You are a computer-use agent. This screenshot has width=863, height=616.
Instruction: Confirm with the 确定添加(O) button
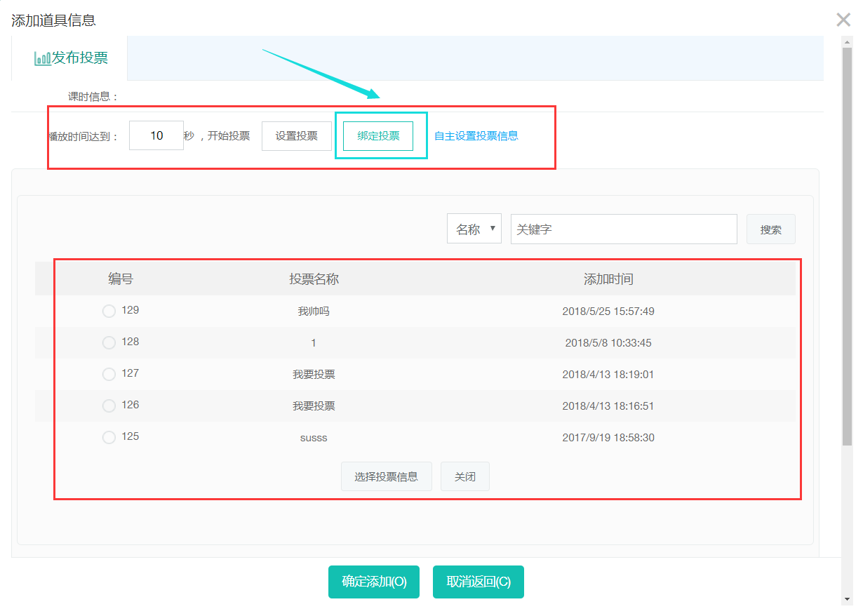(373, 582)
